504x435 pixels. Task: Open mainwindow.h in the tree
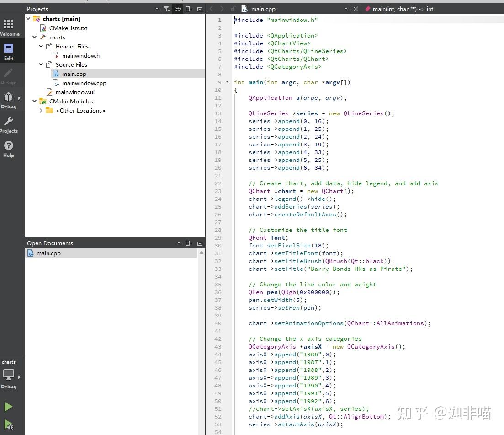coord(81,56)
